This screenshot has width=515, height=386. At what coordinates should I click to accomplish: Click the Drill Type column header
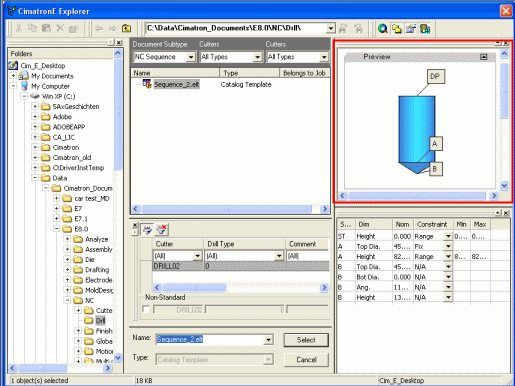tap(244, 244)
